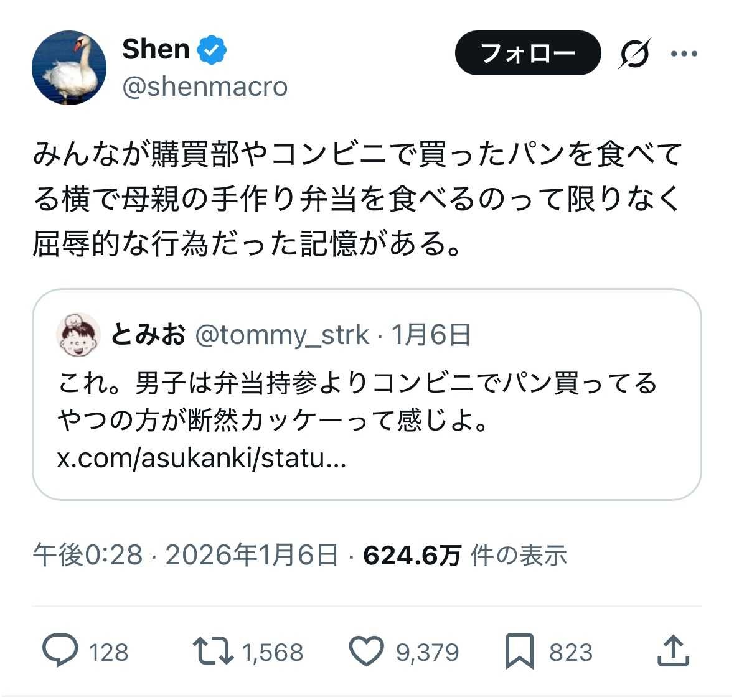Click the reply speech bubble icon
The height and width of the screenshot is (700, 734).
60,651
